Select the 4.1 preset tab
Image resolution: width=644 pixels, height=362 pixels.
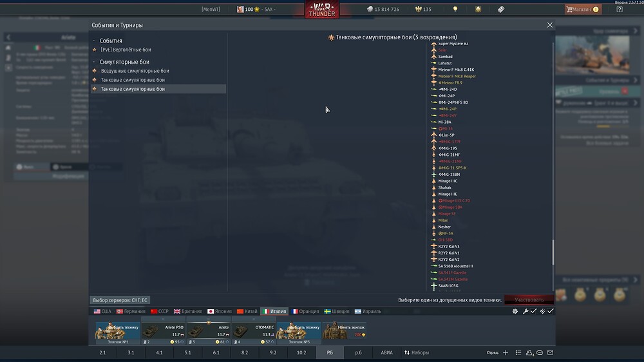tap(159, 352)
